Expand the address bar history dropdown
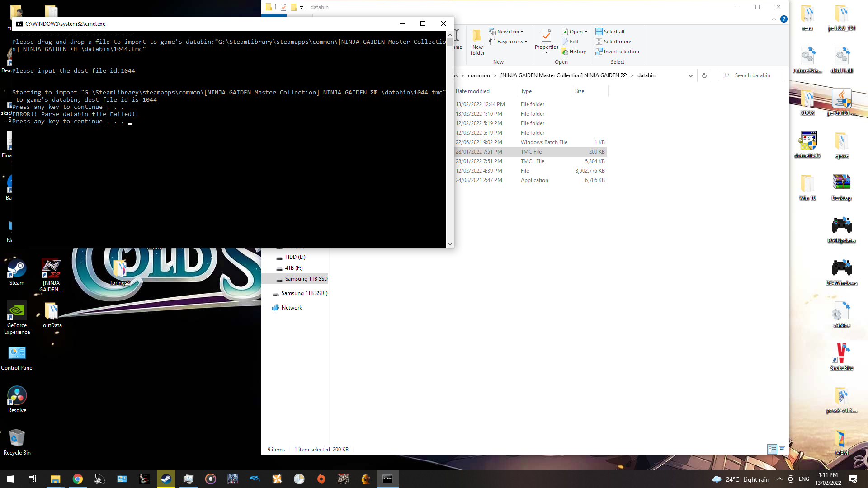 [690, 75]
